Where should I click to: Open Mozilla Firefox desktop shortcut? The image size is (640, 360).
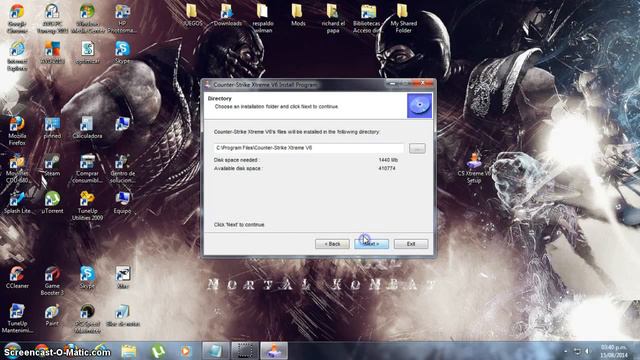[17, 131]
